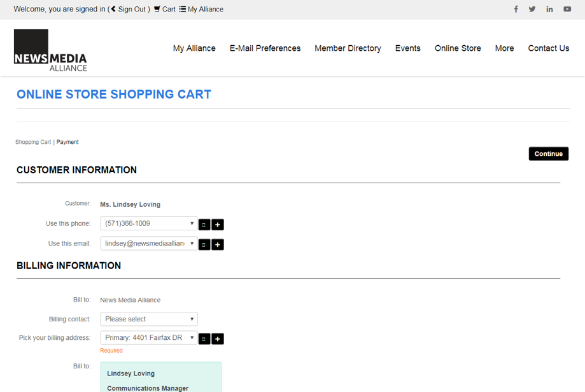Go to My Alliance in the main navigation

click(194, 48)
